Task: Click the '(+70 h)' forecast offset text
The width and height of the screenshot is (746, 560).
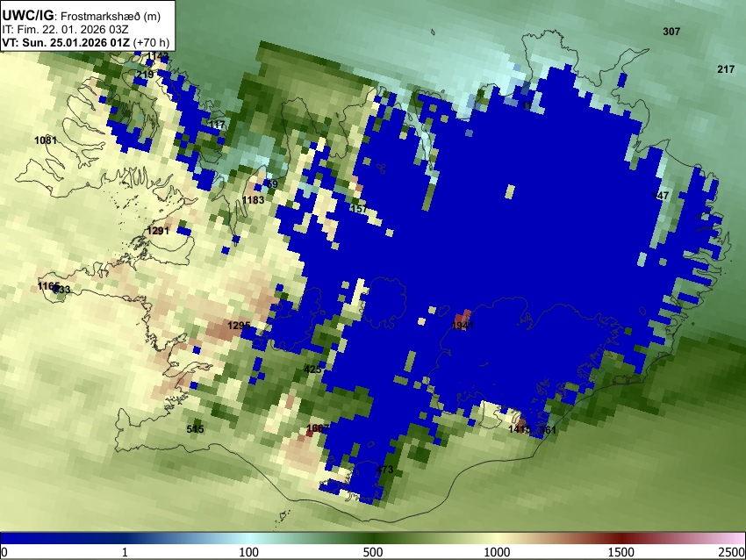Action: click(x=151, y=42)
